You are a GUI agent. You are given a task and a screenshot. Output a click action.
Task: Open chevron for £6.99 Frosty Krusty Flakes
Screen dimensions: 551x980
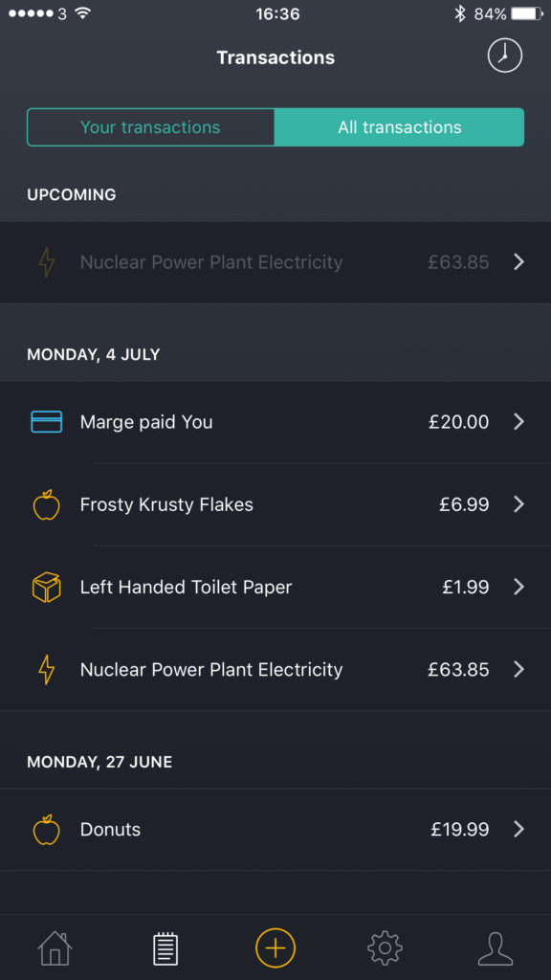pyautogui.click(x=519, y=504)
